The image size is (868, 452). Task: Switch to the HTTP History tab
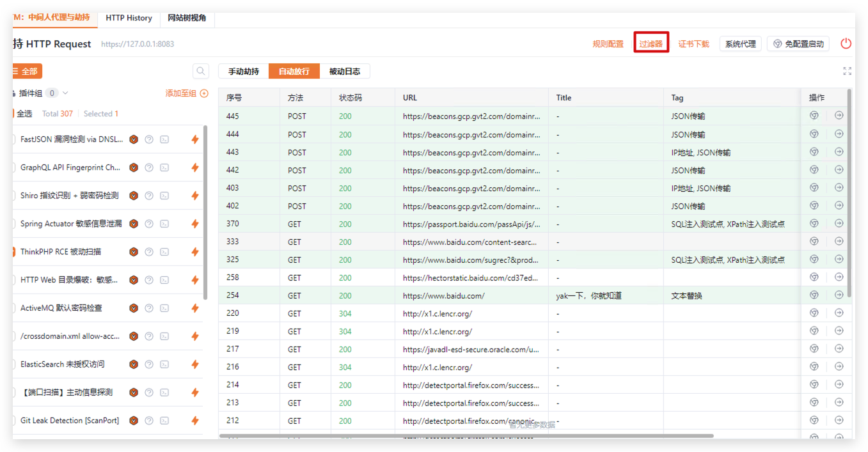[129, 18]
